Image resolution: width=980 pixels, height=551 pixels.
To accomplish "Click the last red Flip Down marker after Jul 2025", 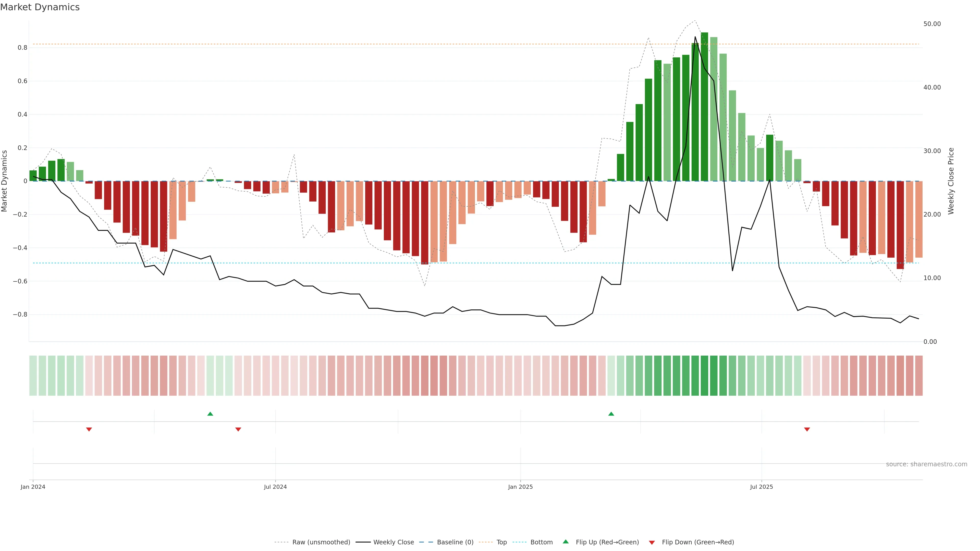I will click(x=807, y=429).
